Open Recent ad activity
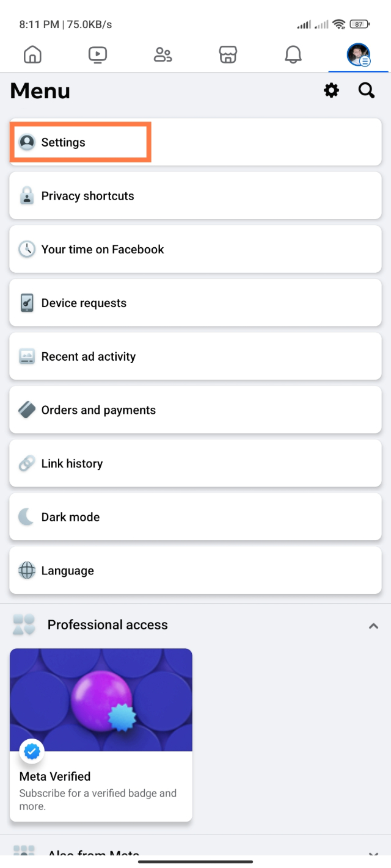 point(195,356)
